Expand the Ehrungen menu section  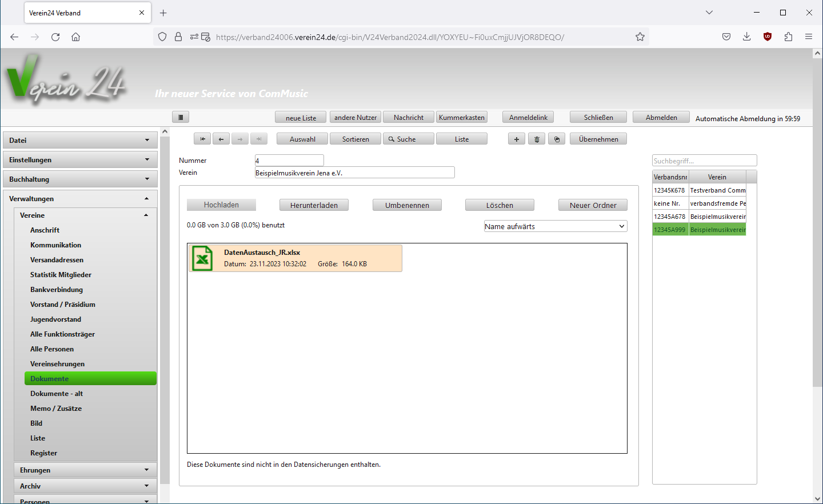[x=85, y=470]
